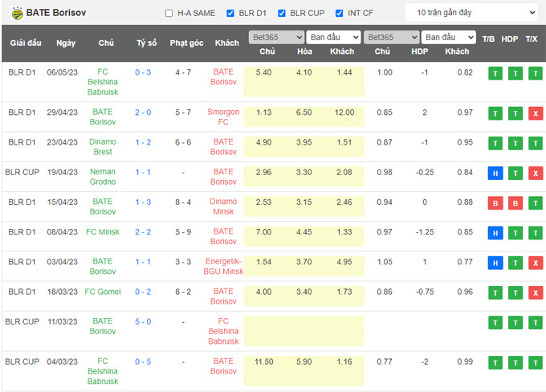Expand the first Bet365 bookmaker dropdown
The image size is (546, 392).
click(276, 38)
